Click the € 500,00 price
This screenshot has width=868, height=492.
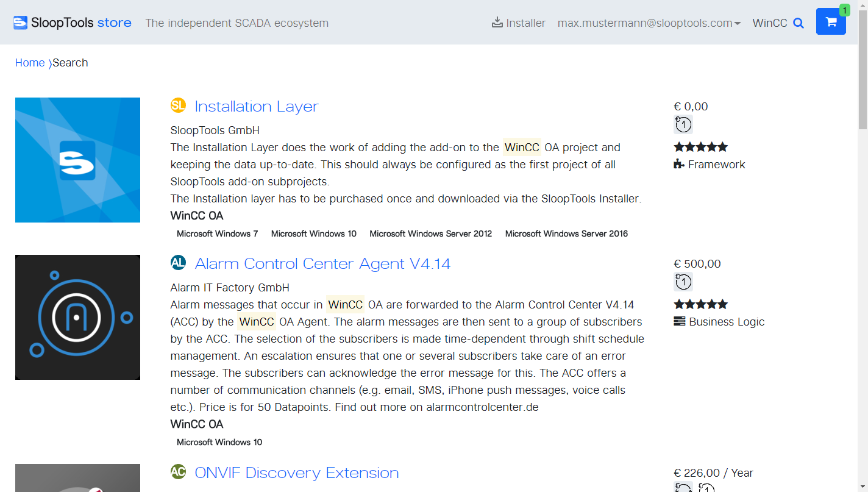click(697, 263)
